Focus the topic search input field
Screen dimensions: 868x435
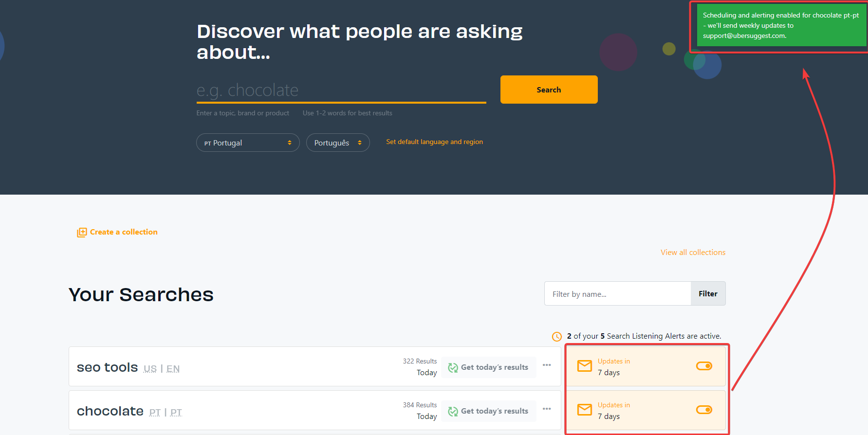point(341,91)
